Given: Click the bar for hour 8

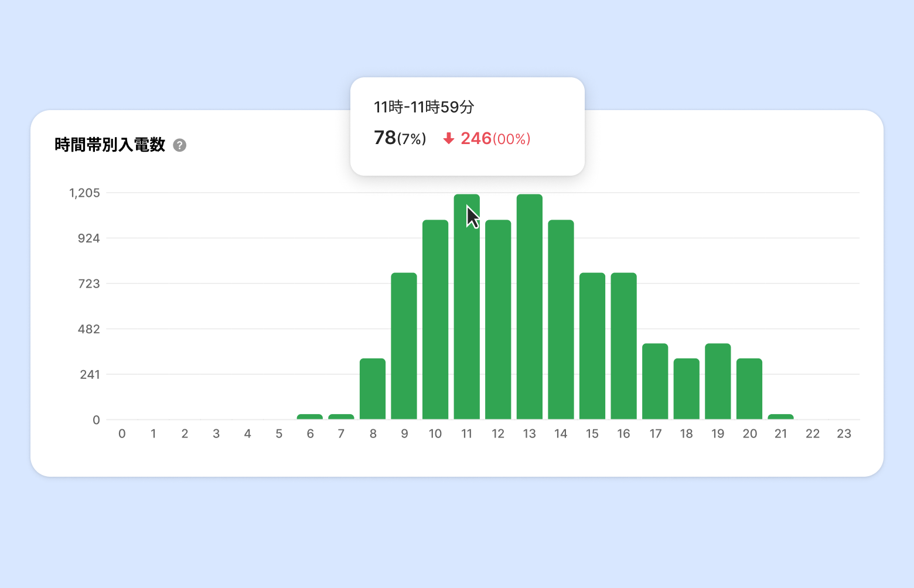Looking at the screenshot, I should click(373, 389).
